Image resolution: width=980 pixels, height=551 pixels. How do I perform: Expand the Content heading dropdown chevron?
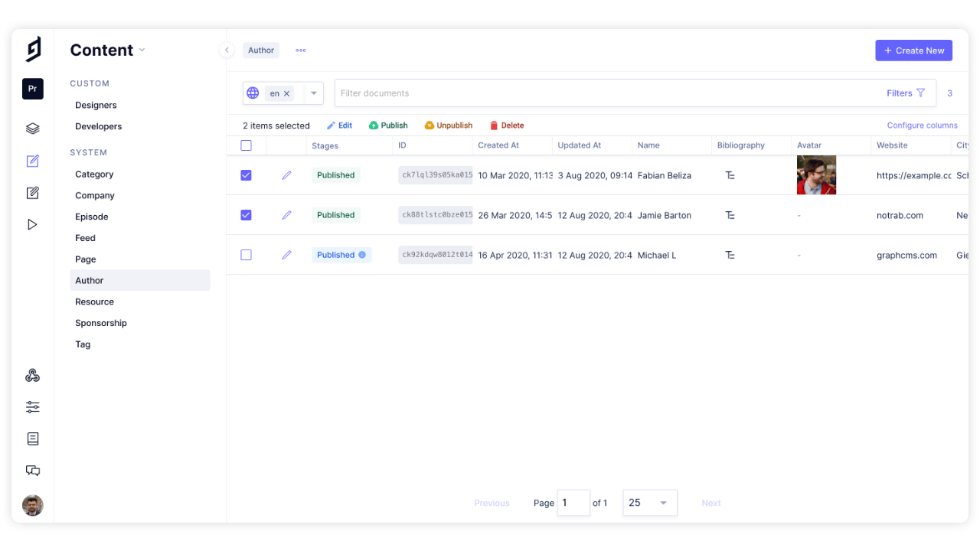[142, 51]
